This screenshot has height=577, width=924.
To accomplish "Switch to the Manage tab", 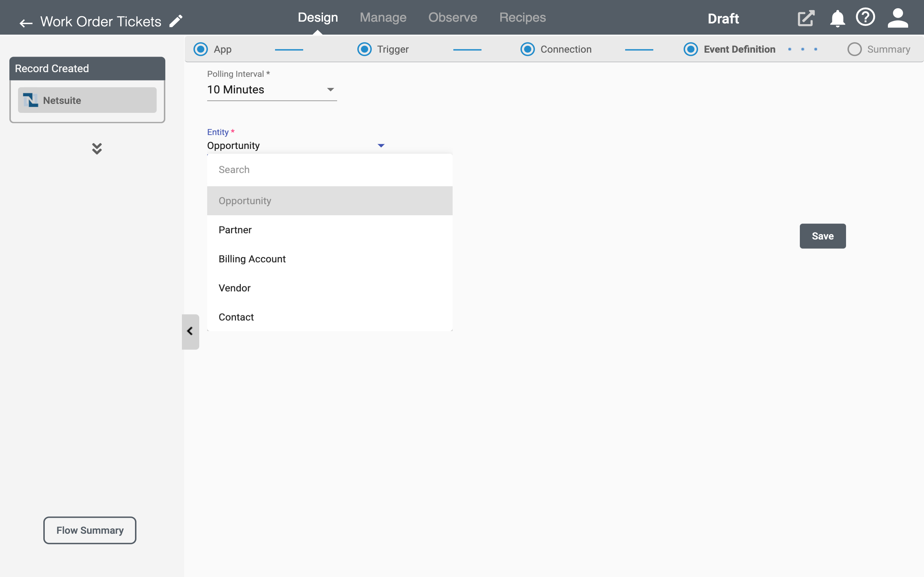I will 383,17.
